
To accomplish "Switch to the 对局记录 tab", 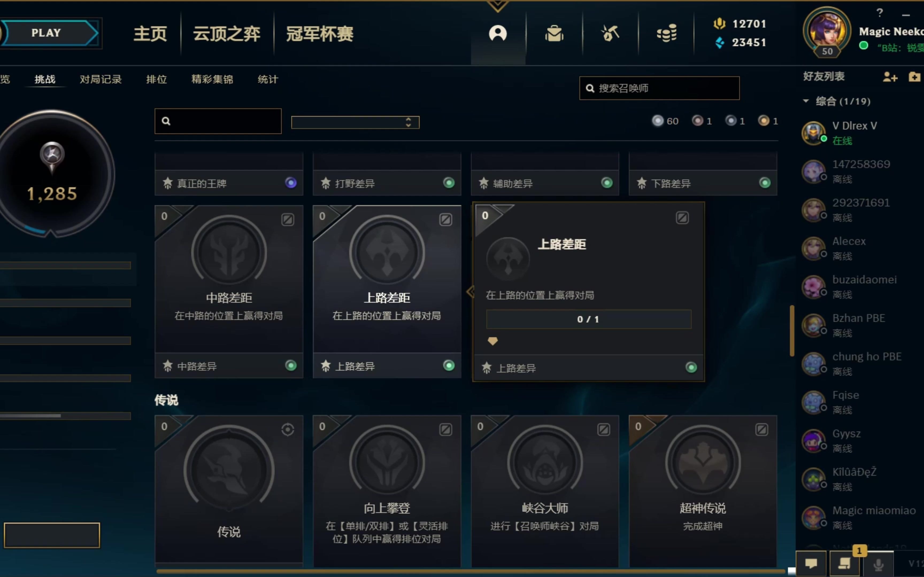I will pos(101,79).
